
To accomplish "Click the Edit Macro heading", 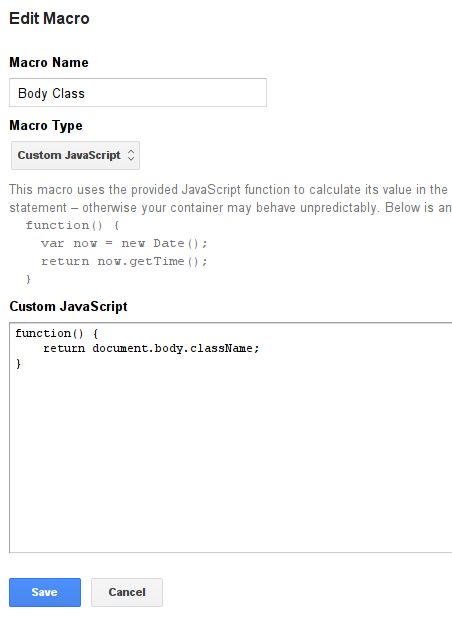I will pos(50,19).
